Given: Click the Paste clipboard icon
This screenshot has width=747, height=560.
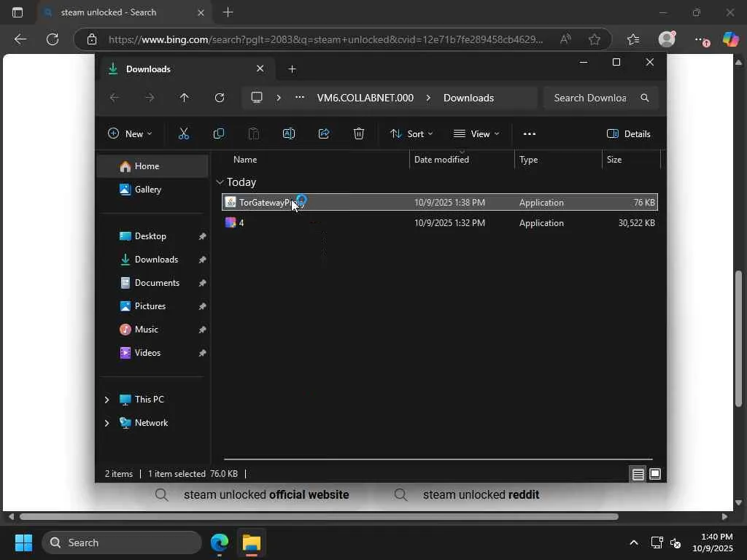Looking at the screenshot, I should 254,134.
